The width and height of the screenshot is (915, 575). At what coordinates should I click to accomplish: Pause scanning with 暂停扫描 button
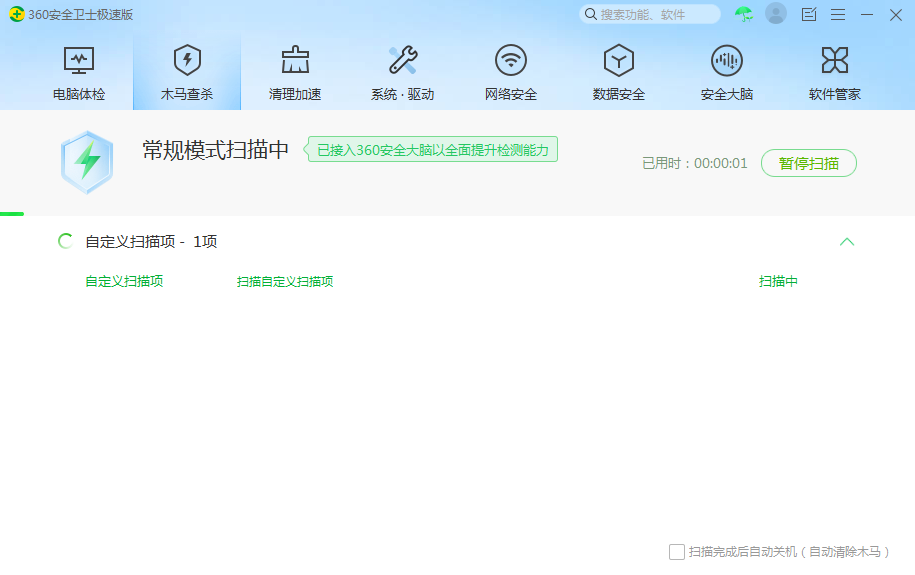(809, 163)
